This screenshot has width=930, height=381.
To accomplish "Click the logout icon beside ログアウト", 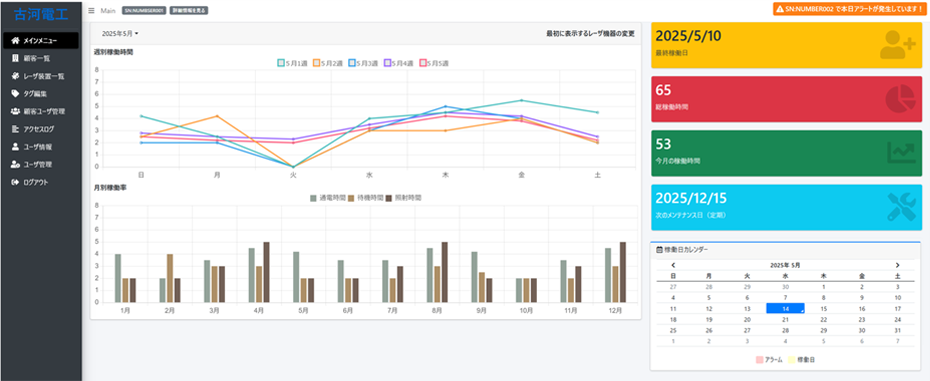I will coord(16,182).
